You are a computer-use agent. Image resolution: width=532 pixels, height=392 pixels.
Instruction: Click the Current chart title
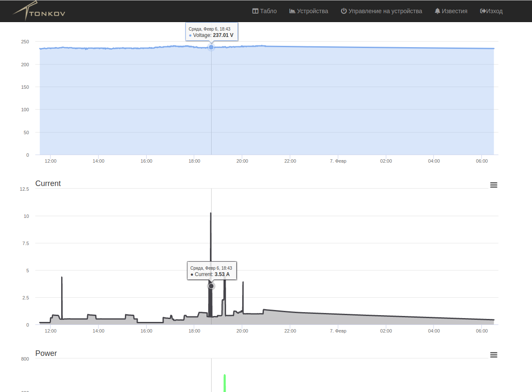coord(48,183)
